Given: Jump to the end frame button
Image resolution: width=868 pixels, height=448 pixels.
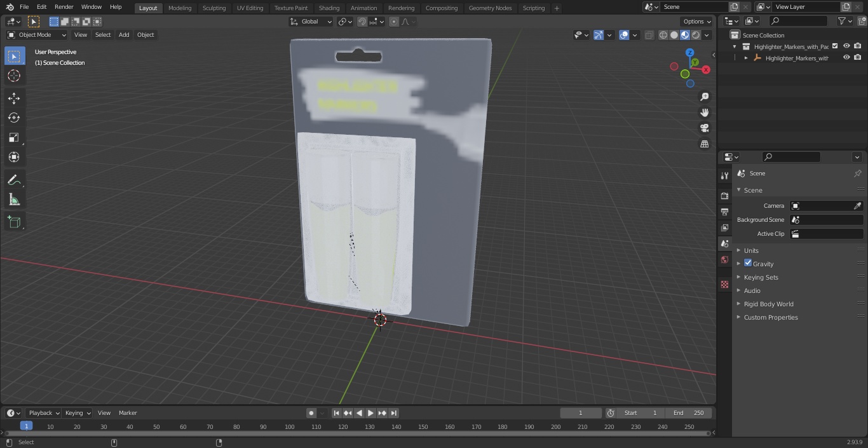Looking at the screenshot, I should (394, 413).
